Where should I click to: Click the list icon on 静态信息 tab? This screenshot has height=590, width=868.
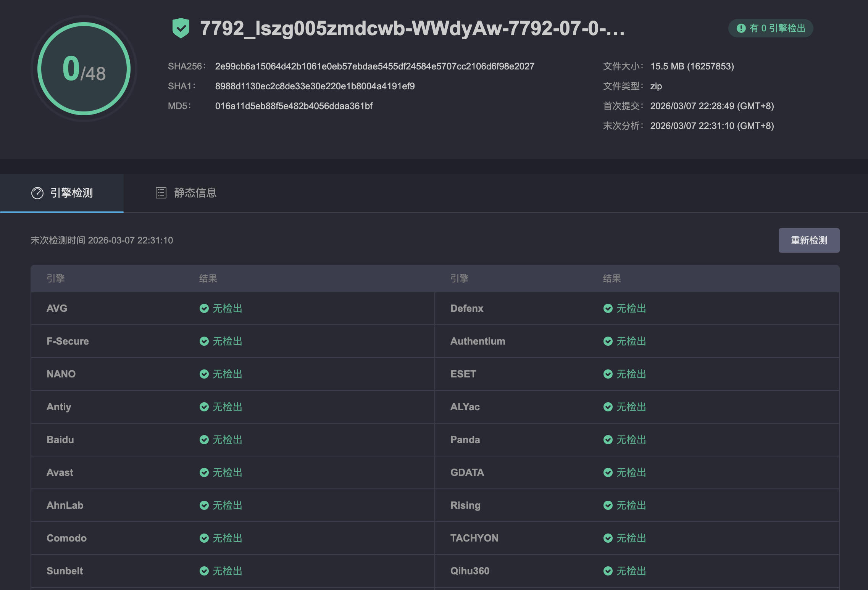[x=161, y=193]
